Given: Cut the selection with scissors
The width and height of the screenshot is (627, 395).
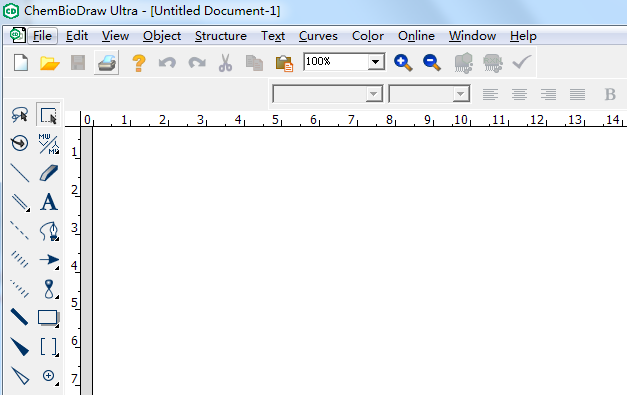Looking at the screenshot, I should click(x=226, y=63).
